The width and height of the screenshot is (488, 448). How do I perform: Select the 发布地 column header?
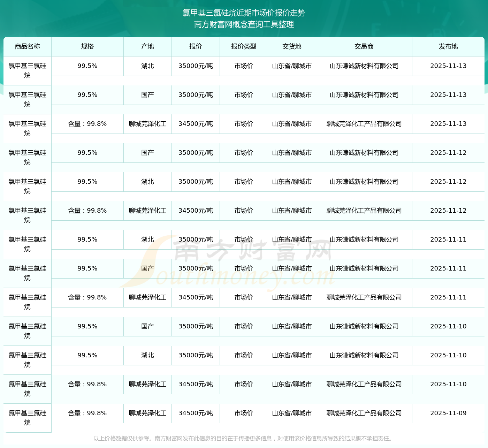point(448,46)
